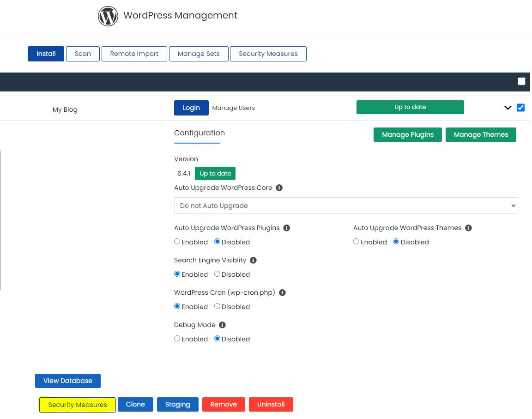This screenshot has width=532, height=419.
Task: Click the wide Up to date status button
Action: 410,107
